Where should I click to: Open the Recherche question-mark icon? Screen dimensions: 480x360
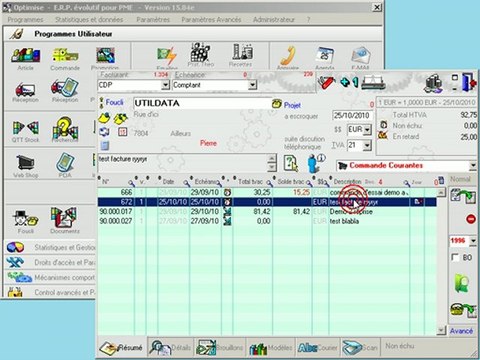65,128
